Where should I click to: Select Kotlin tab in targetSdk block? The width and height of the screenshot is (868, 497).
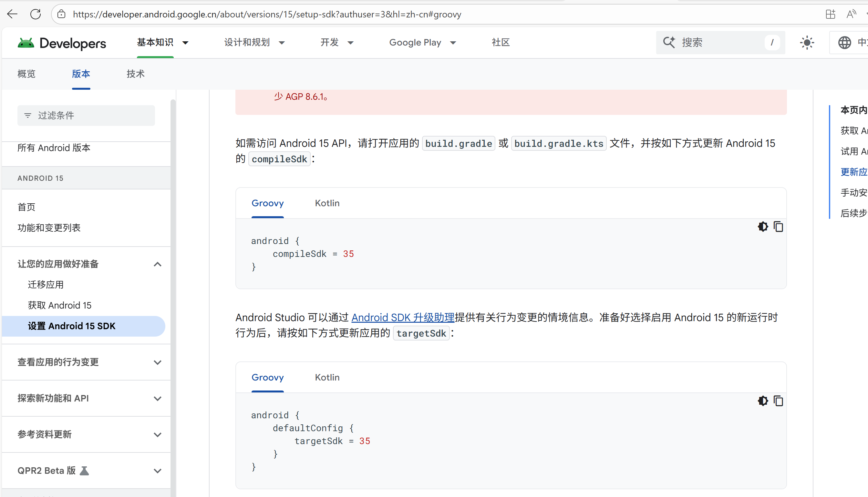327,377
